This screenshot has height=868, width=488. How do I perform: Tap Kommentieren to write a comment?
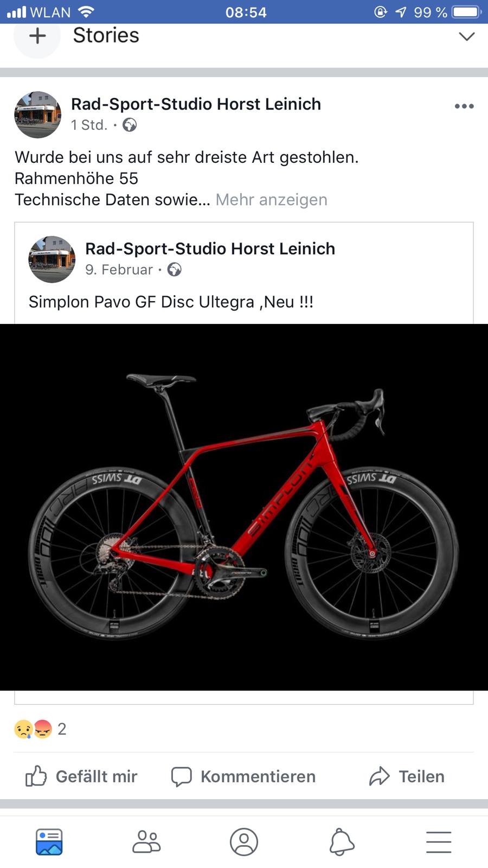coord(243,776)
